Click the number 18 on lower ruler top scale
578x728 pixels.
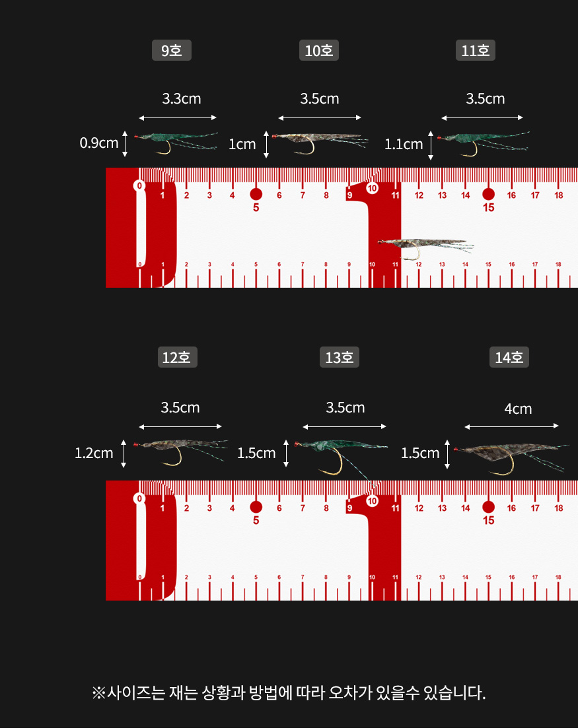(x=558, y=508)
